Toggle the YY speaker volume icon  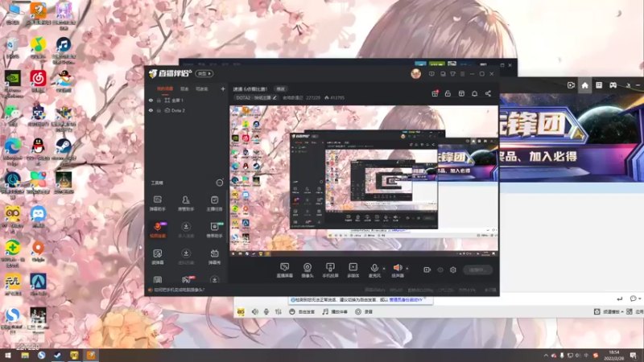(255, 312)
